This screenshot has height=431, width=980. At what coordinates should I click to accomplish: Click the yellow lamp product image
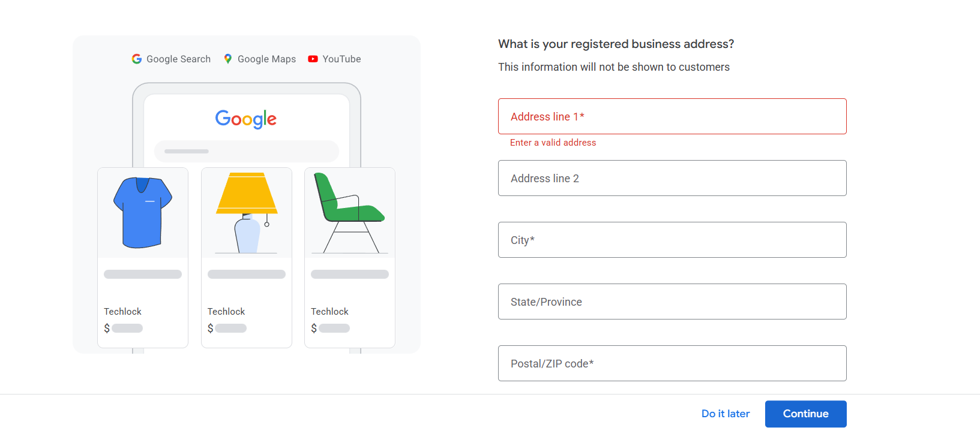247,213
